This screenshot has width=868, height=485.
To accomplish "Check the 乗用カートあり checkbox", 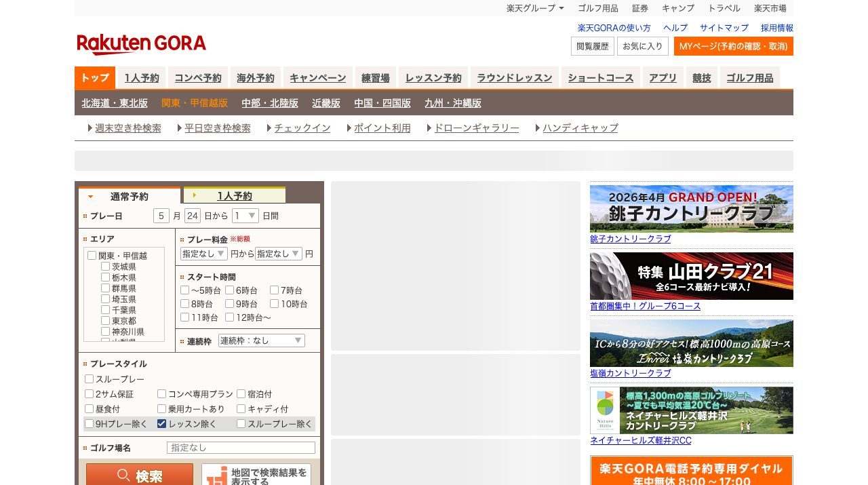I will click(161, 409).
